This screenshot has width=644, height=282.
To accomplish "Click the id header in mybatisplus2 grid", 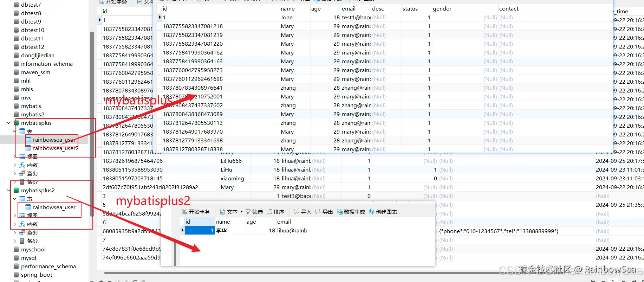I will coord(200,222).
